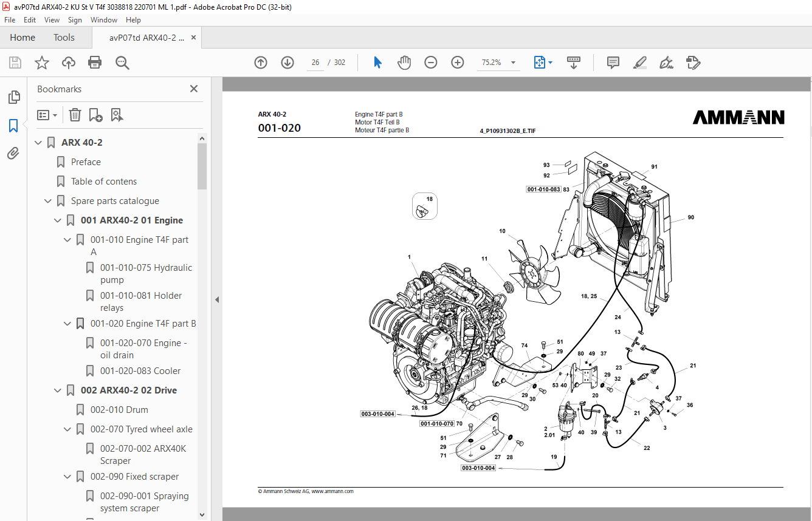812x521 pixels.
Task: Print the document
Action: pyautogui.click(x=95, y=63)
